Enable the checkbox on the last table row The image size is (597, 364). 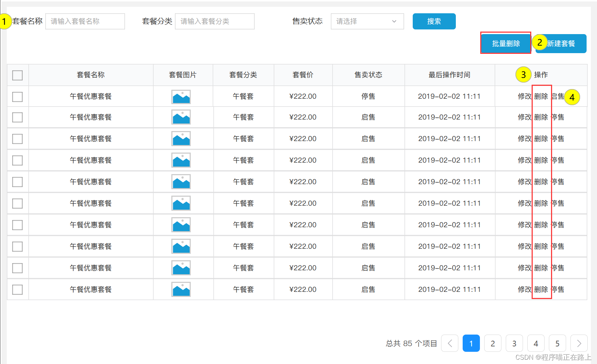click(x=17, y=289)
